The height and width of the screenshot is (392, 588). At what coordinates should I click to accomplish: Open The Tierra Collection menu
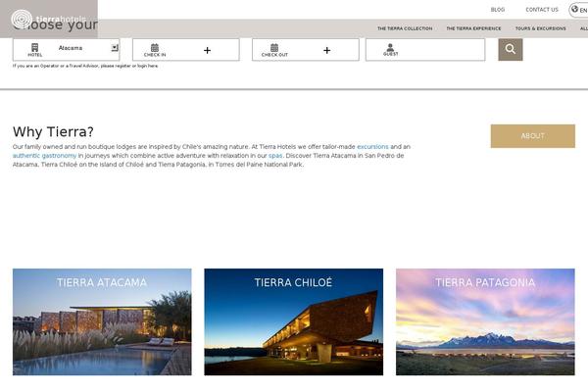[x=405, y=28]
